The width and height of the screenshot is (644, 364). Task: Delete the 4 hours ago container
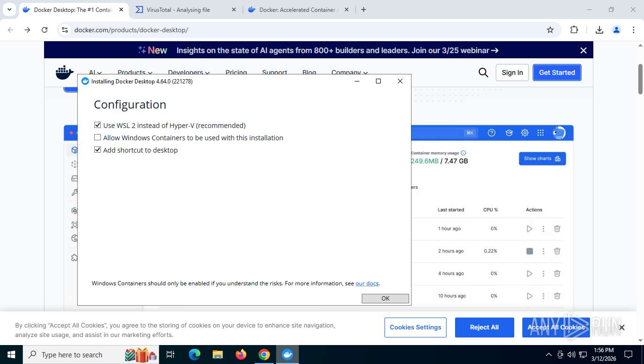(557, 273)
